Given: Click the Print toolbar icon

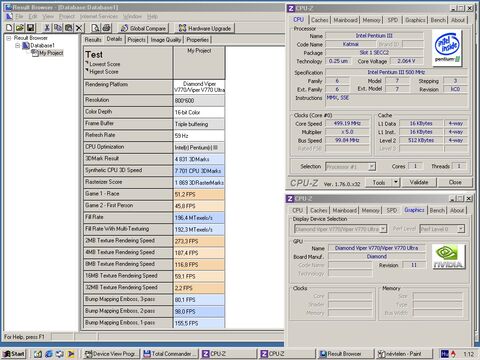Looking at the screenshot, I should pos(107,28).
